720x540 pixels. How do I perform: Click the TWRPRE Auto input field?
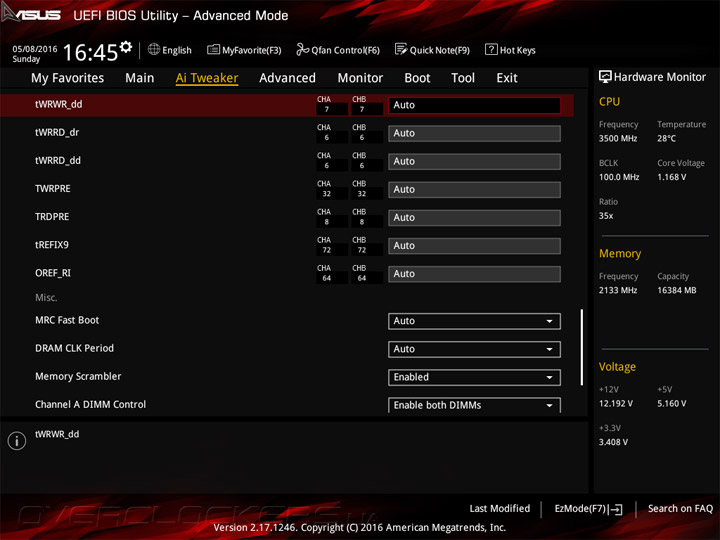tap(474, 190)
